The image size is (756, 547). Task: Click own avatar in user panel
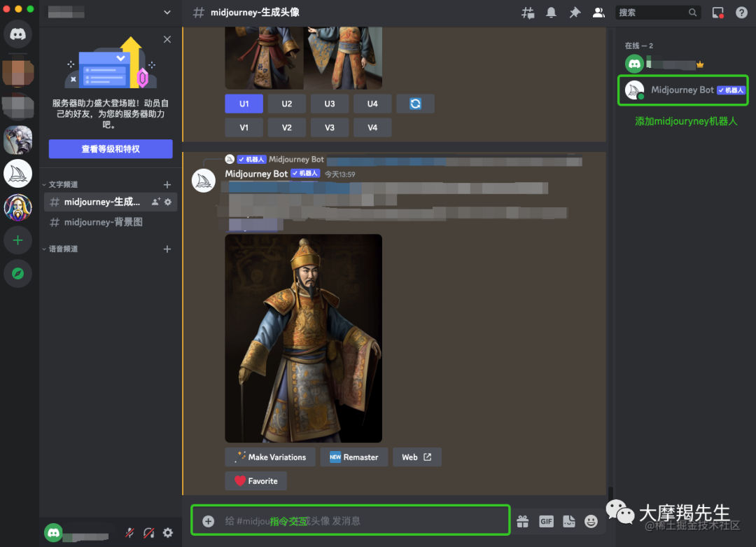coord(53,532)
